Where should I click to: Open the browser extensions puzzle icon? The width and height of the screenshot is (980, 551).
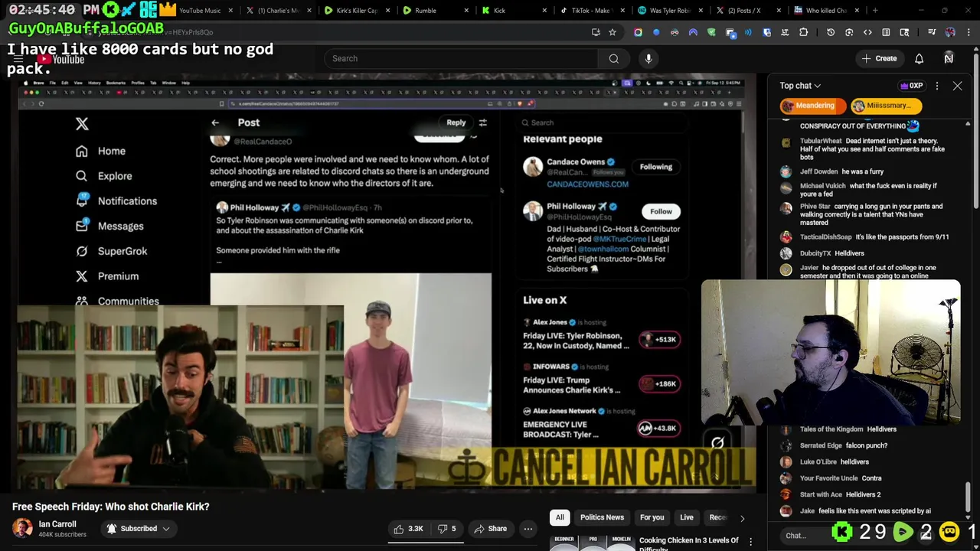click(x=803, y=32)
